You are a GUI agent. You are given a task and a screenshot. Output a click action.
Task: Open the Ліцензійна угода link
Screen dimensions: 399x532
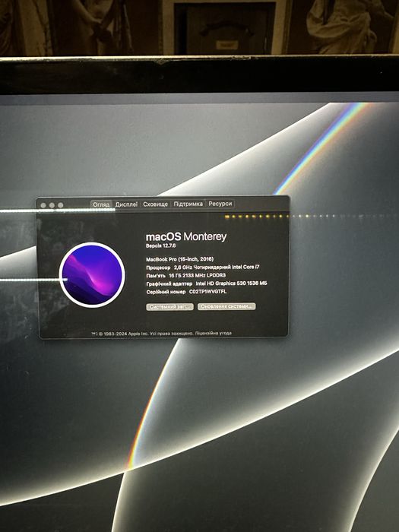click(x=214, y=333)
